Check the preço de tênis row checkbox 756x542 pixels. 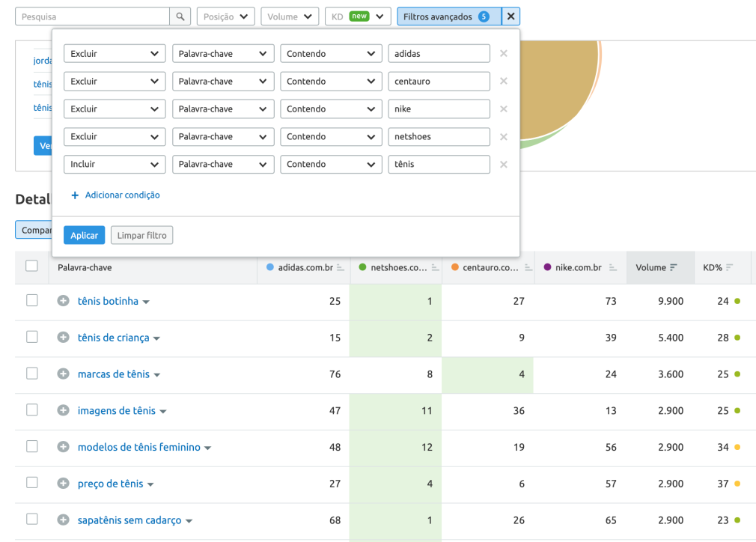tap(32, 483)
